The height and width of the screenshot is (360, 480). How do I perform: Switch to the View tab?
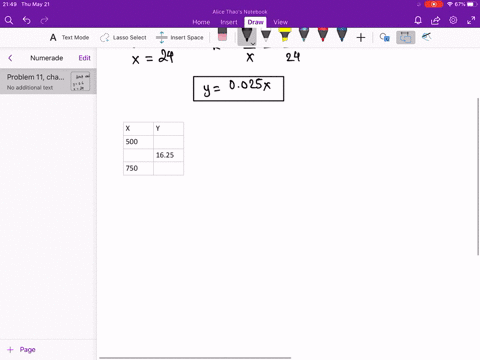(x=280, y=22)
